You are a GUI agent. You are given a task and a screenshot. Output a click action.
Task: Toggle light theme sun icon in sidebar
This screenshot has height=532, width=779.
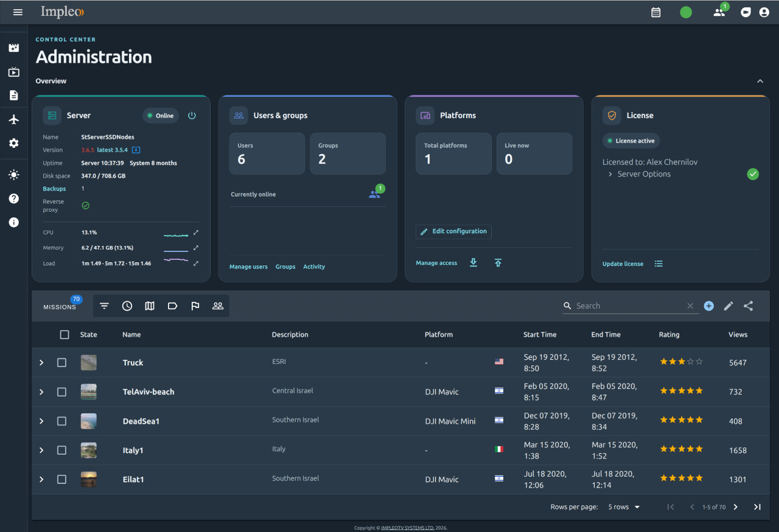[x=13, y=175]
